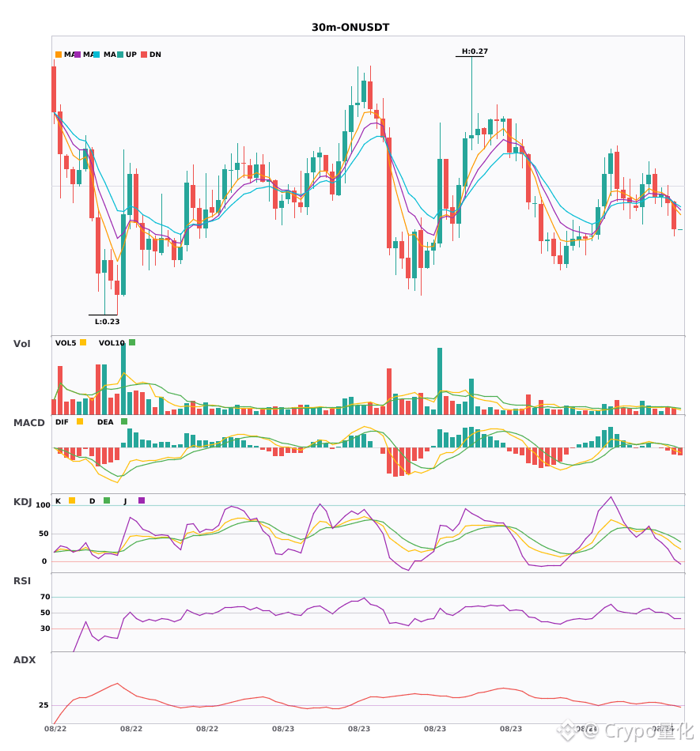Click the orange MA legend swatch

pos(59,55)
